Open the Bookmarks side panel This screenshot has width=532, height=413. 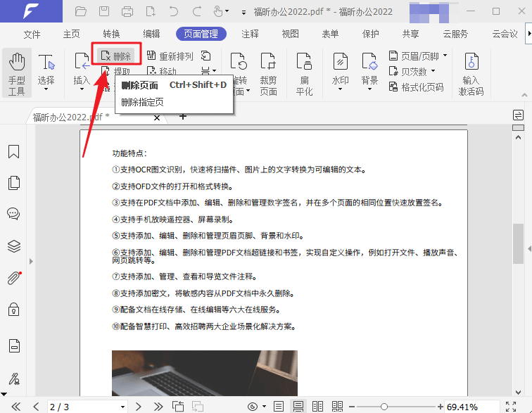click(x=13, y=152)
